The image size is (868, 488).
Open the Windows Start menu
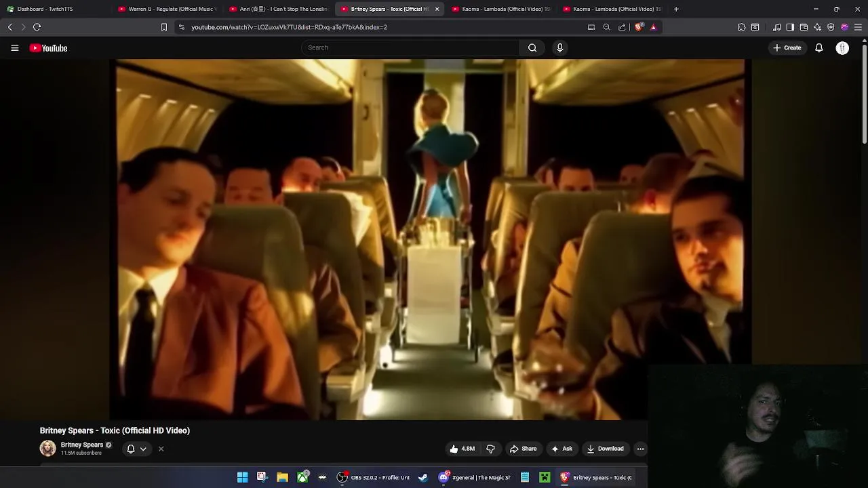pos(242,477)
